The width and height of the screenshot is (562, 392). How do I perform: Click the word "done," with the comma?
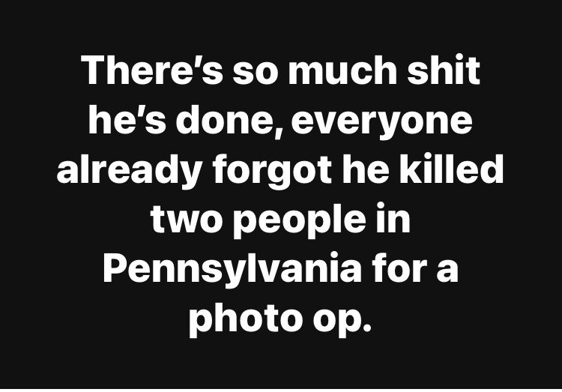[230, 121]
